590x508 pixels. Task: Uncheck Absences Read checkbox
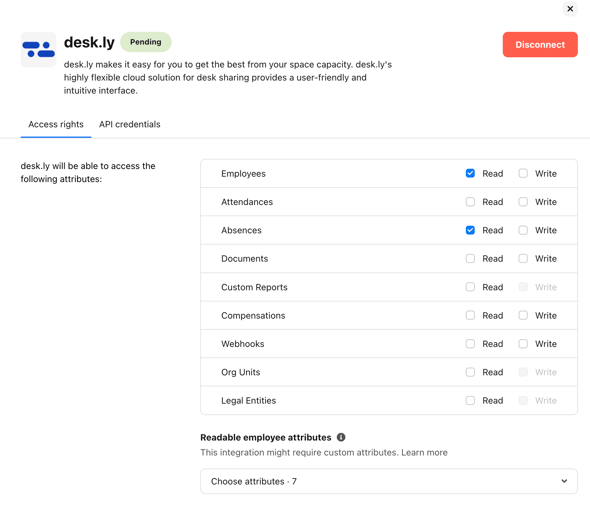tap(470, 230)
